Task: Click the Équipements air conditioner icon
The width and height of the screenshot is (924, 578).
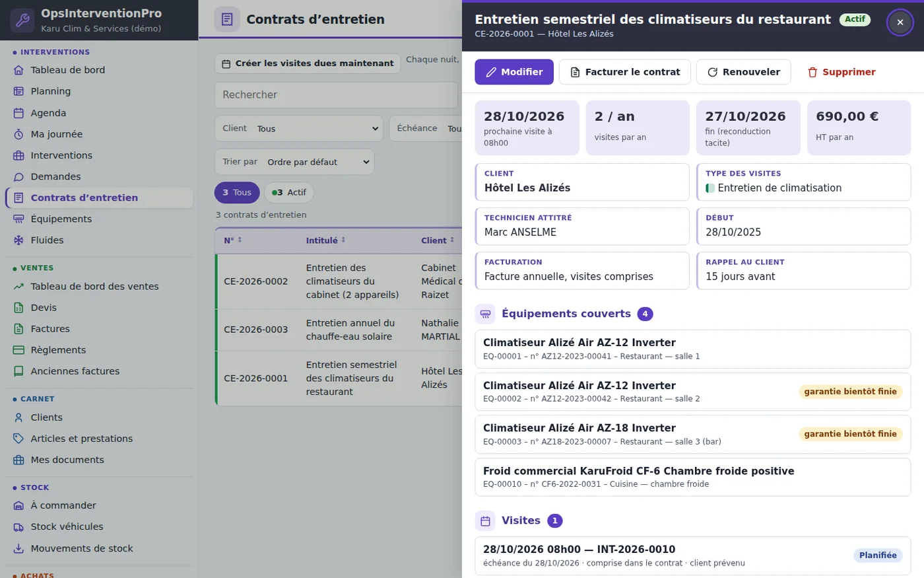Action: pyautogui.click(x=18, y=219)
